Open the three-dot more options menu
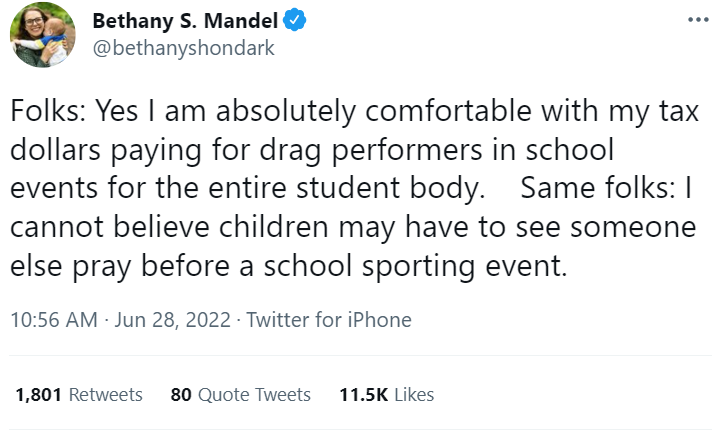This screenshot has width=726, height=434. (x=697, y=20)
